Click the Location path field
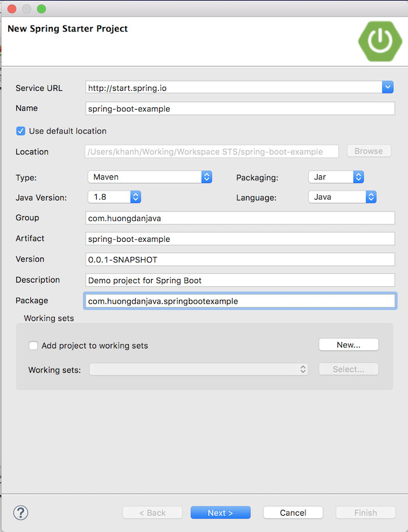The width and height of the screenshot is (408, 532). click(212, 152)
